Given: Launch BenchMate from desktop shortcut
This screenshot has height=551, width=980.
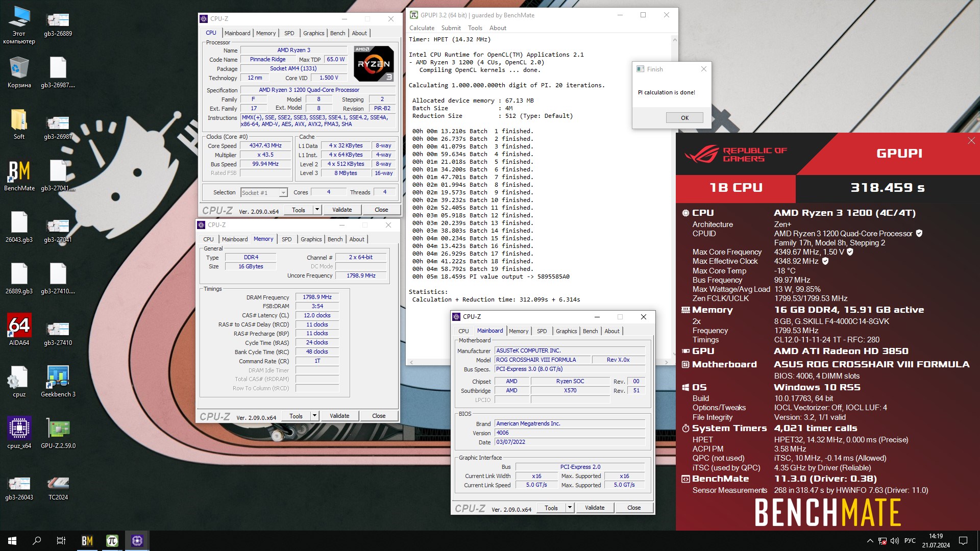Looking at the screenshot, I should pos(19,176).
